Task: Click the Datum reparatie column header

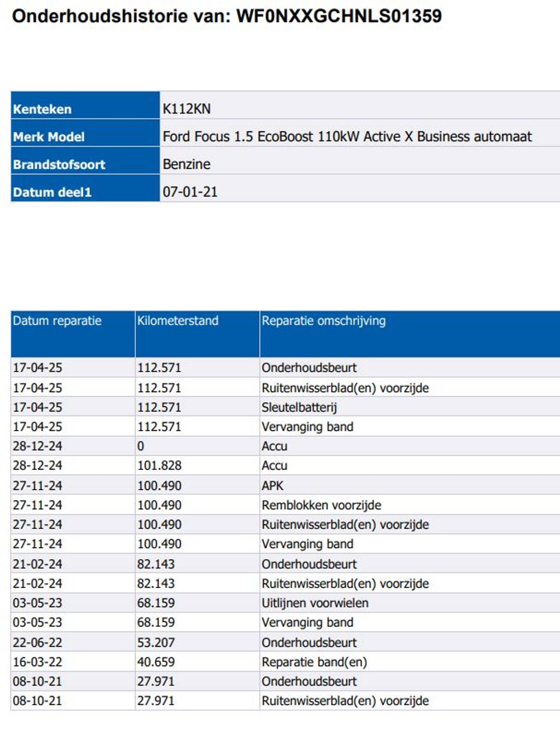Action: (x=57, y=321)
